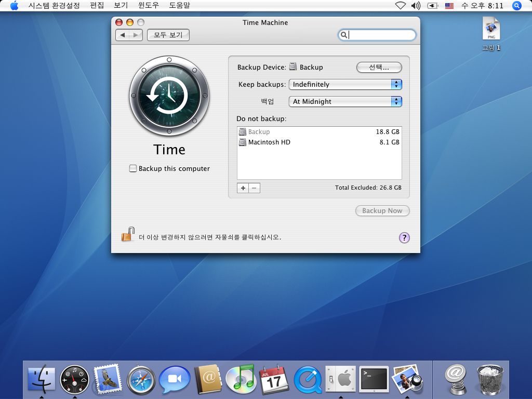
Task: Click the 모두 보기 button
Action: (x=168, y=35)
